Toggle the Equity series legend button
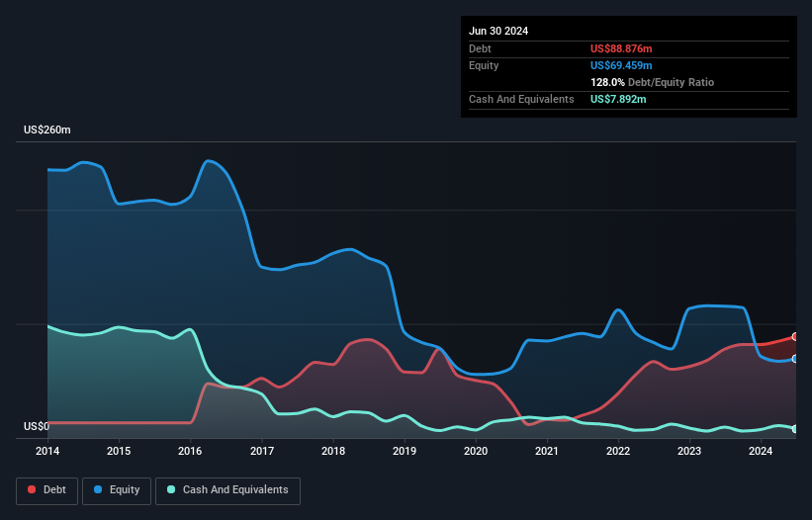 [117, 490]
